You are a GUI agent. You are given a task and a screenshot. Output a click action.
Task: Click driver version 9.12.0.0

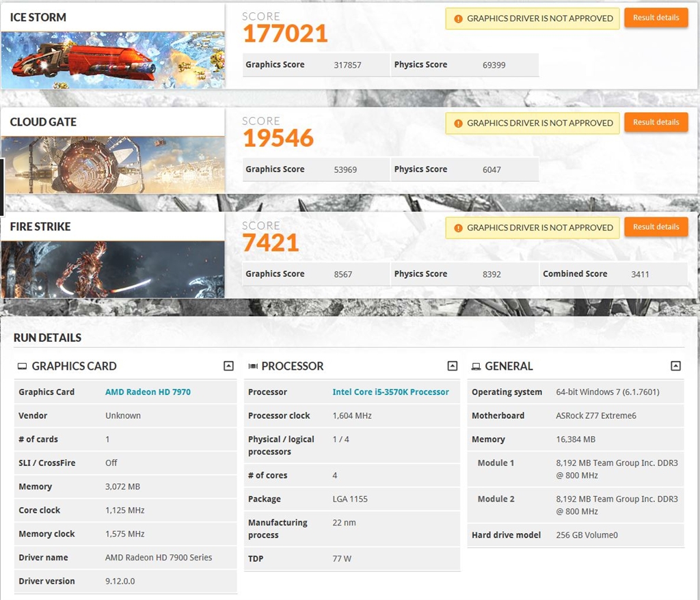coord(120,582)
